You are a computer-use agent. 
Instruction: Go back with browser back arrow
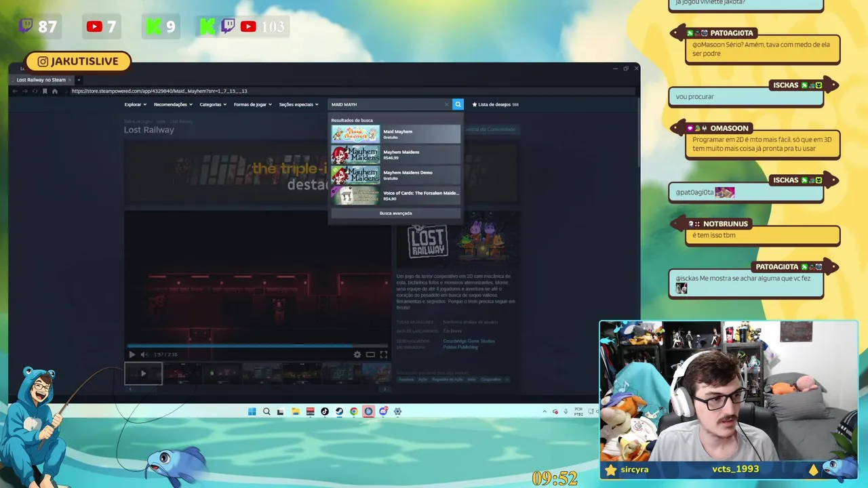pyautogui.click(x=16, y=91)
